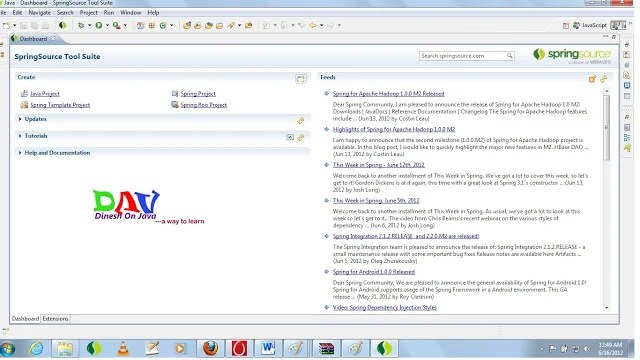Click the Outline view icon in right sidebar
This screenshot has height=360, width=640.
click(x=627, y=138)
